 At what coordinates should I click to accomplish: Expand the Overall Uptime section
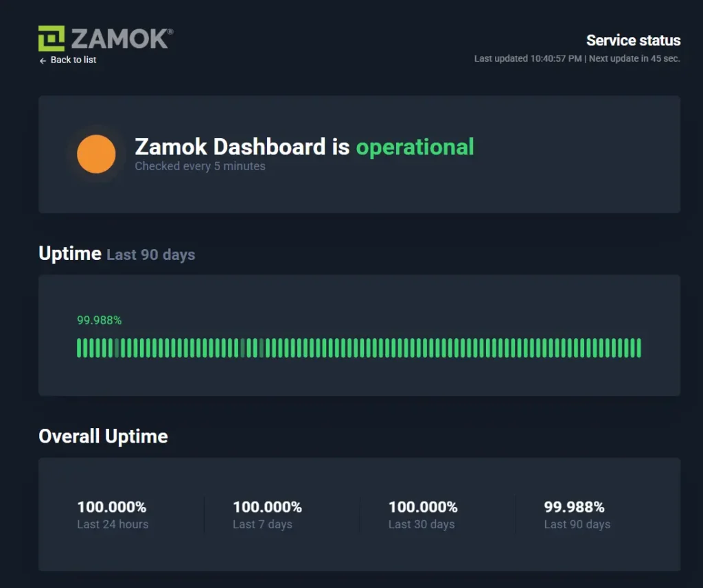coord(103,436)
